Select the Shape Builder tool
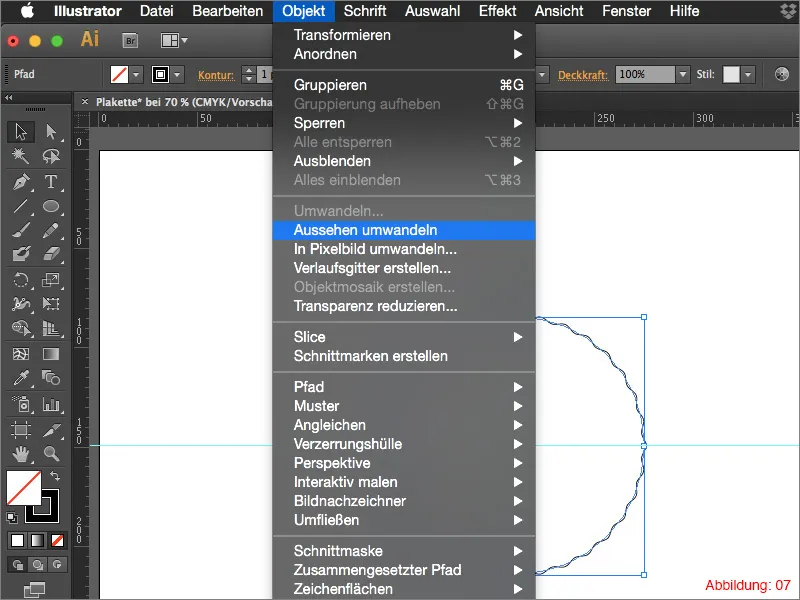 21,328
